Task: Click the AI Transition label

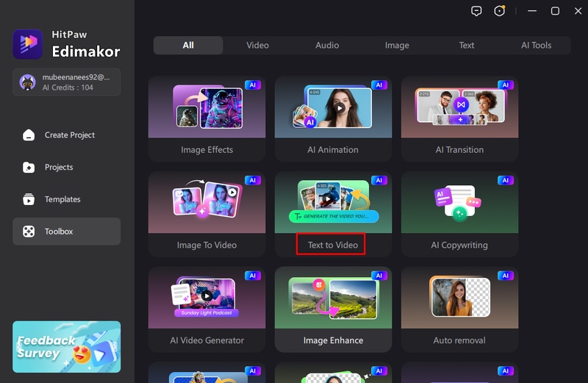Action: pos(459,150)
